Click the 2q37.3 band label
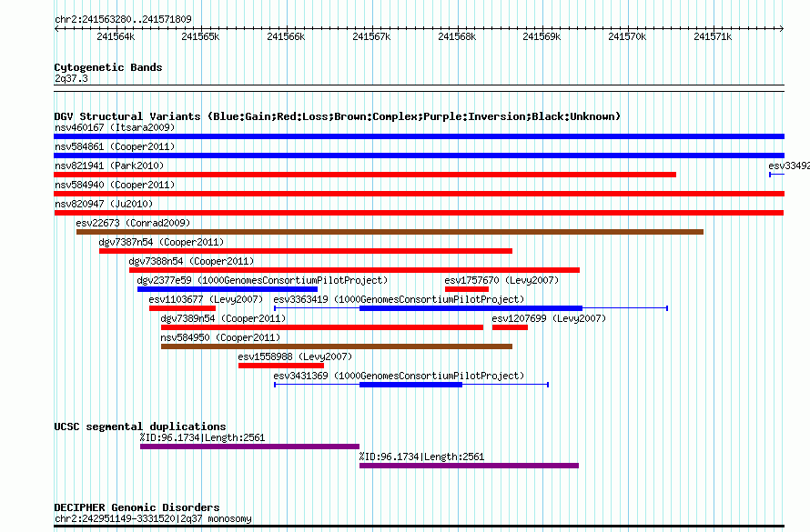The width and height of the screenshot is (810, 532). [71, 78]
